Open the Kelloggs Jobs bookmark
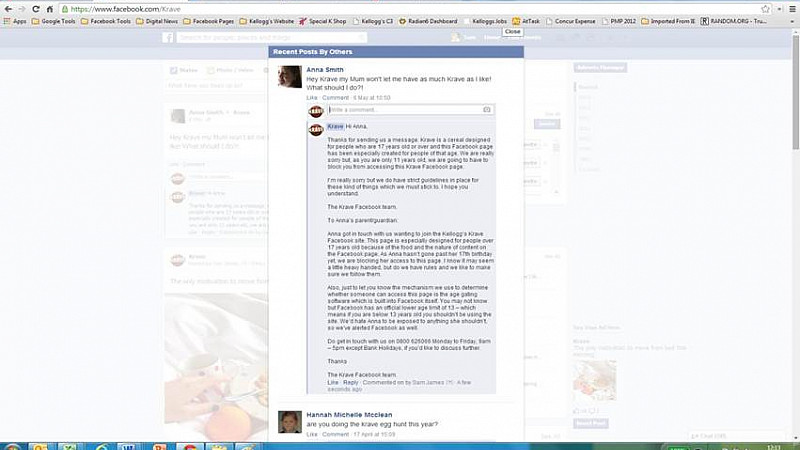800x450 pixels. tap(485, 21)
